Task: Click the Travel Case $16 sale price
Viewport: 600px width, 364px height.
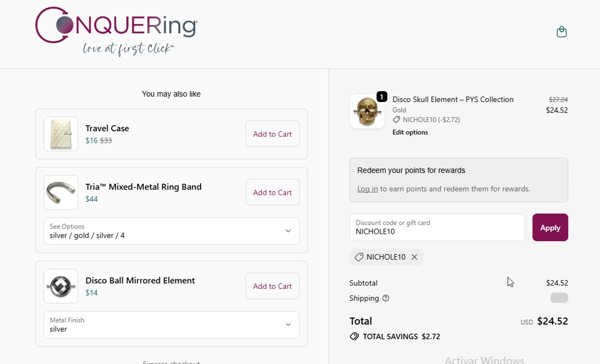Action: (92, 140)
